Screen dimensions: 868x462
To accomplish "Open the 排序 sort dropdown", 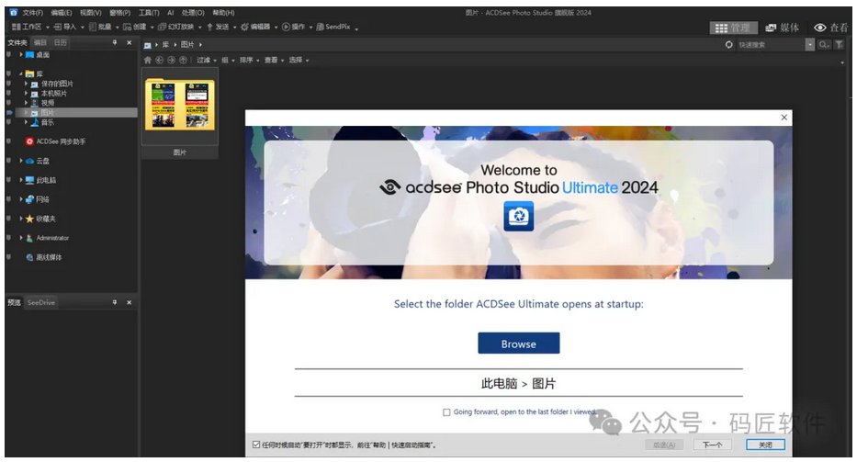I will pos(249,60).
